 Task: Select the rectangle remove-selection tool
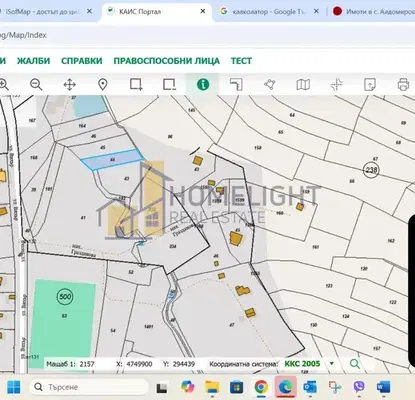click(x=169, y=85)
